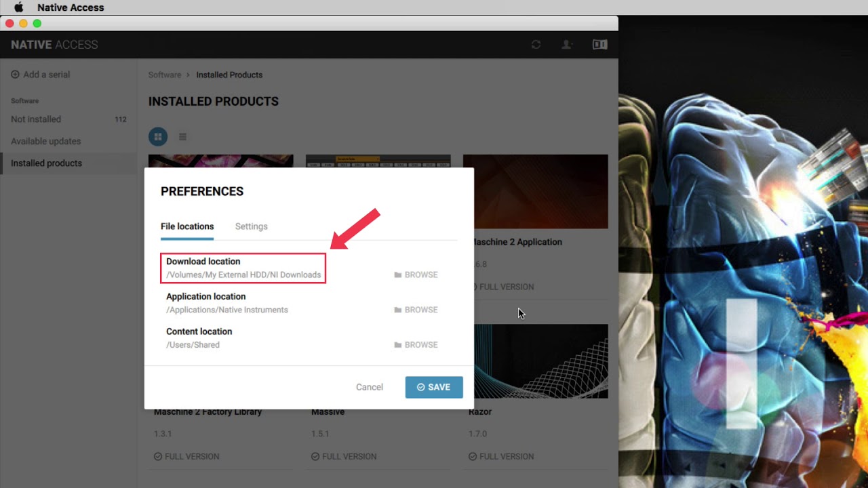
Task: Click the Maschine 2 Application title
Action: [x=517, y=242]
